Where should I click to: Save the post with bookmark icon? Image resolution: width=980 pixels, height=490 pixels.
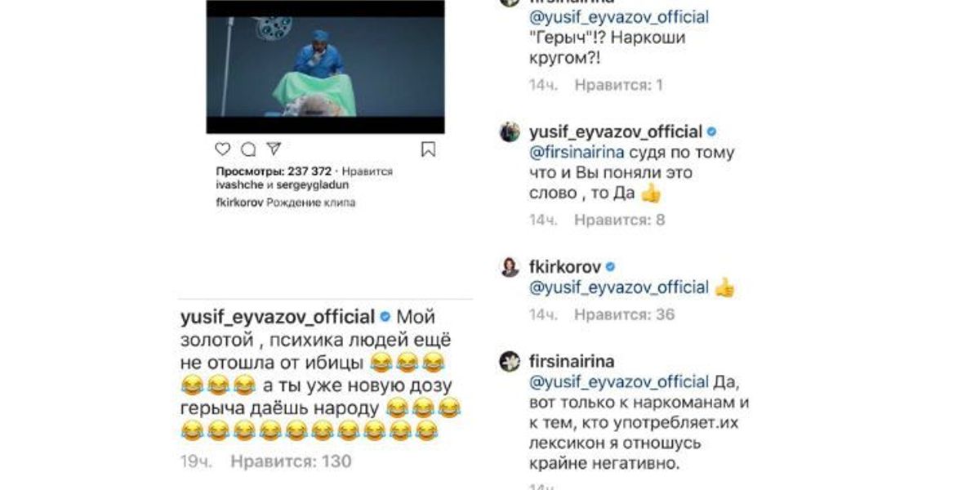(x=428, y=149)
